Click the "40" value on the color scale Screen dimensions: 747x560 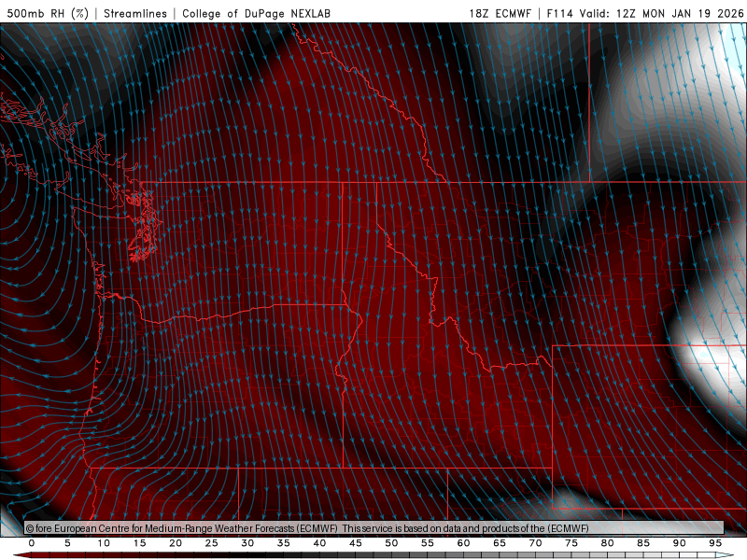319,543
